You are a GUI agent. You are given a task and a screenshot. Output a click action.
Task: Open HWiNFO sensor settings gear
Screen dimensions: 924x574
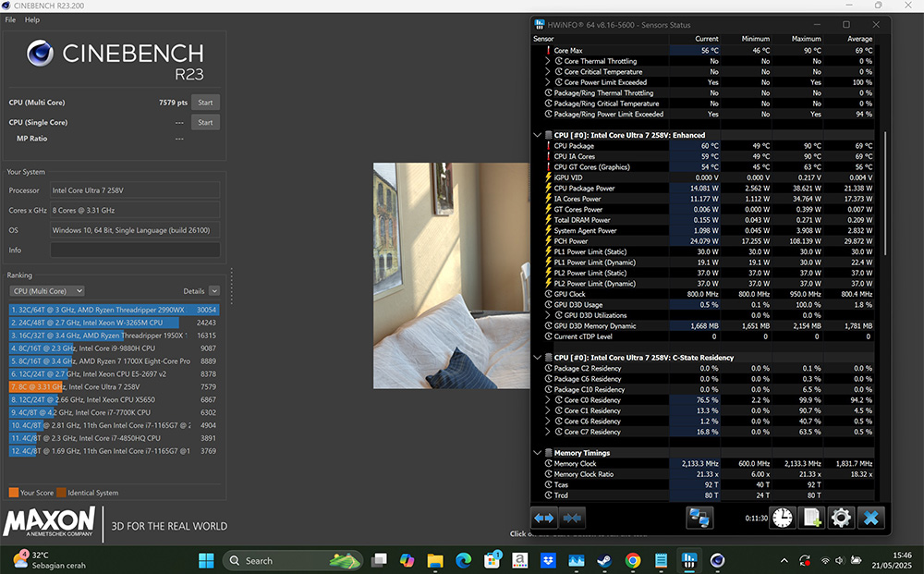pos(840,519)
